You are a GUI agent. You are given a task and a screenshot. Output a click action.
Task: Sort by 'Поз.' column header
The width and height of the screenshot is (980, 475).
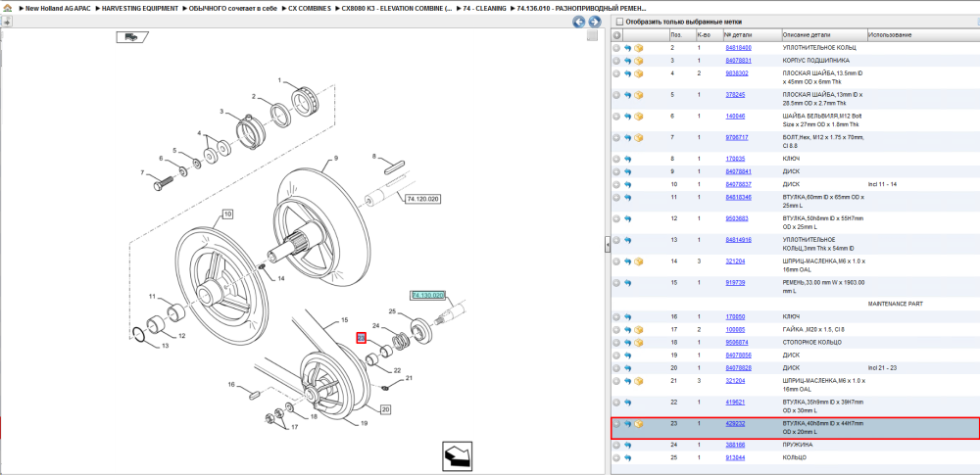[681, 35]
